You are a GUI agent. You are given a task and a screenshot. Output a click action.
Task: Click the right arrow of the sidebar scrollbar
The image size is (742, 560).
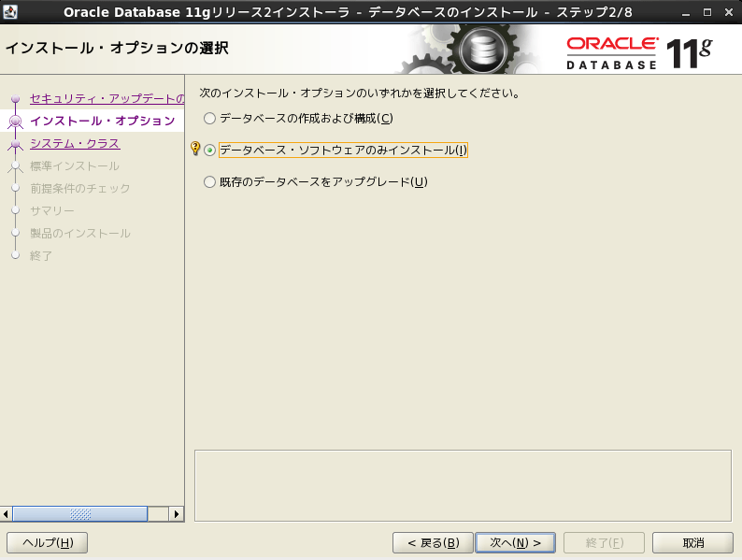pos(176,514)
